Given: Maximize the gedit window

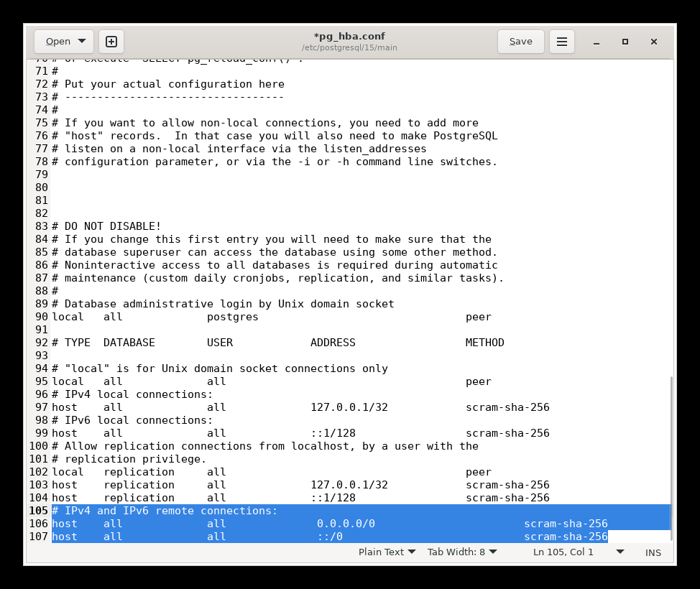Looking at the screenshot, I should (625, 42).
